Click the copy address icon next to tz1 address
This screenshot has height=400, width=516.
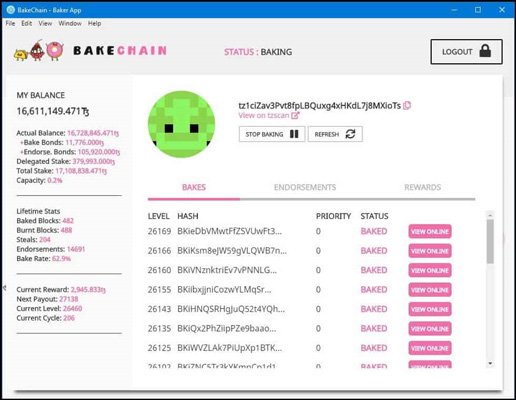tap(407, 106)
